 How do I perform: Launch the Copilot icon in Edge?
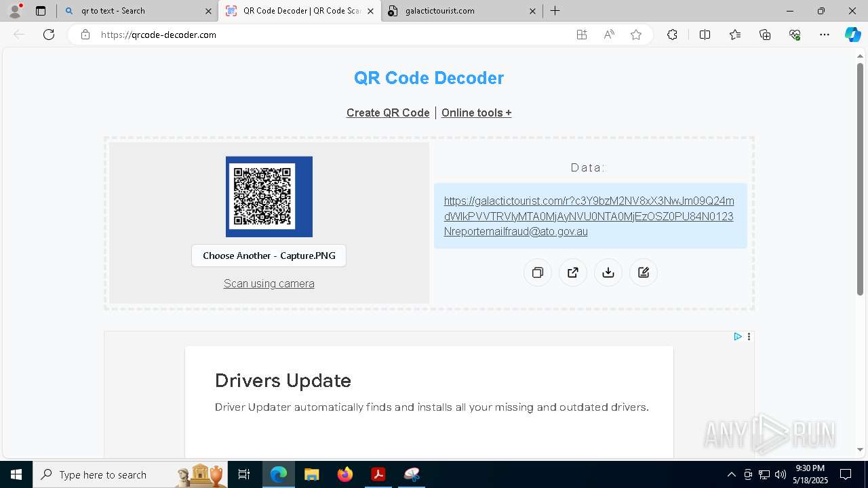coord(852,35)
